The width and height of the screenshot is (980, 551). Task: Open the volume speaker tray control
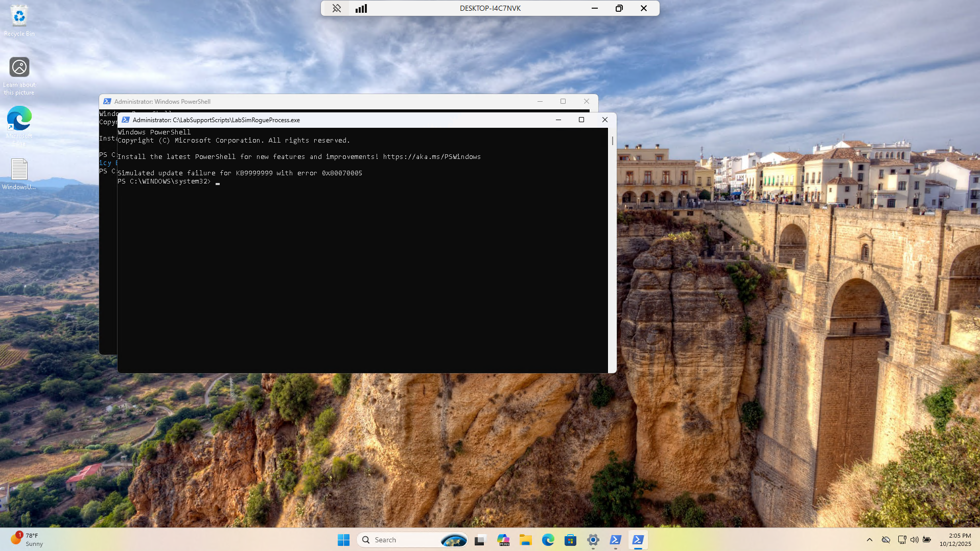[x=914, y=540]
